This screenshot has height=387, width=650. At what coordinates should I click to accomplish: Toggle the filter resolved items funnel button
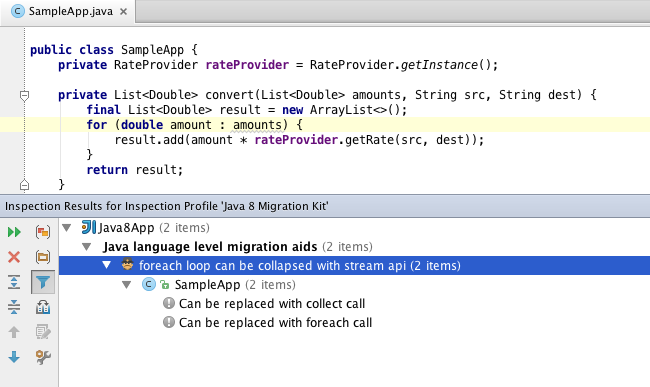[43, 282]
